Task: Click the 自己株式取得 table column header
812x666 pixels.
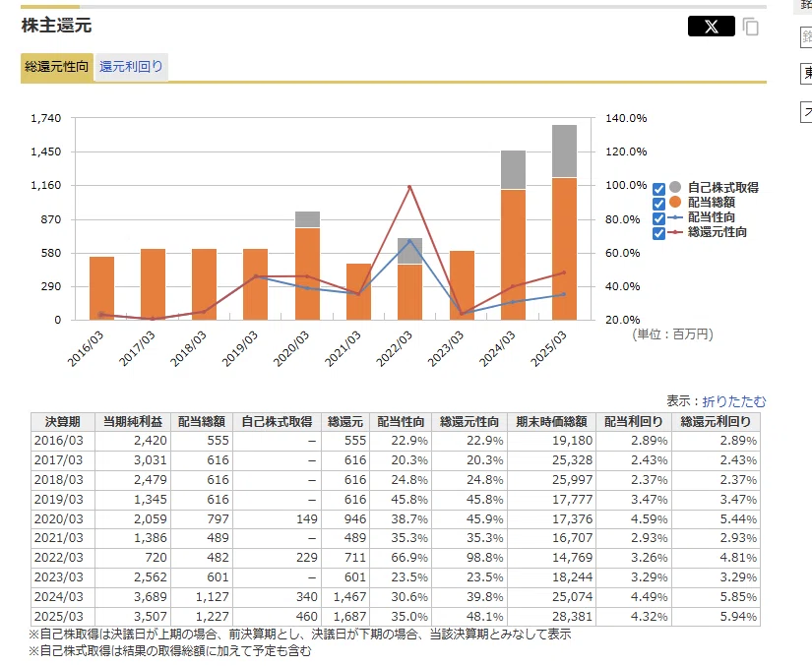Action: tap(277, 422)
